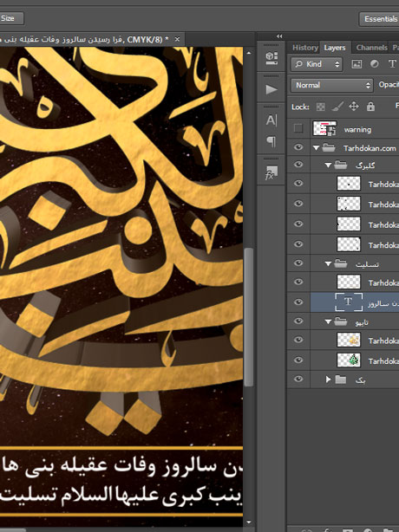Click the canvas scrollbar up arrow
The height and width of the screenshot is (532, 399).
[x=249, y=53]
